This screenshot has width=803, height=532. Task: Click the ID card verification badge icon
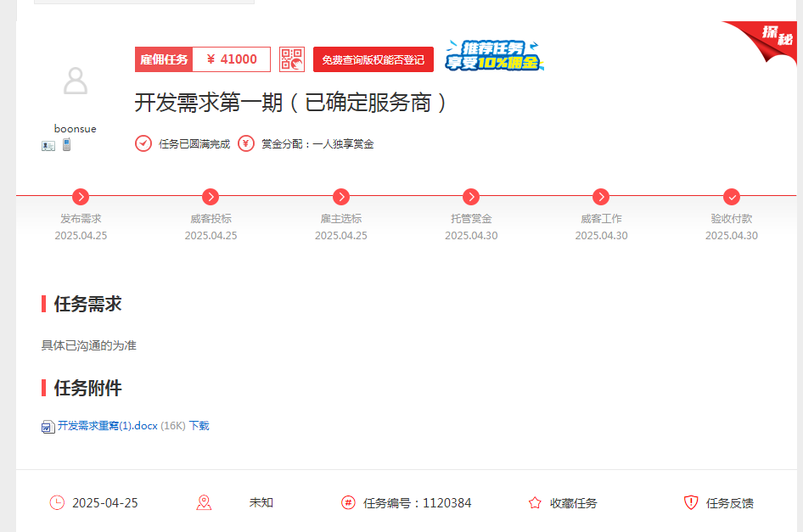coord(48,145)
